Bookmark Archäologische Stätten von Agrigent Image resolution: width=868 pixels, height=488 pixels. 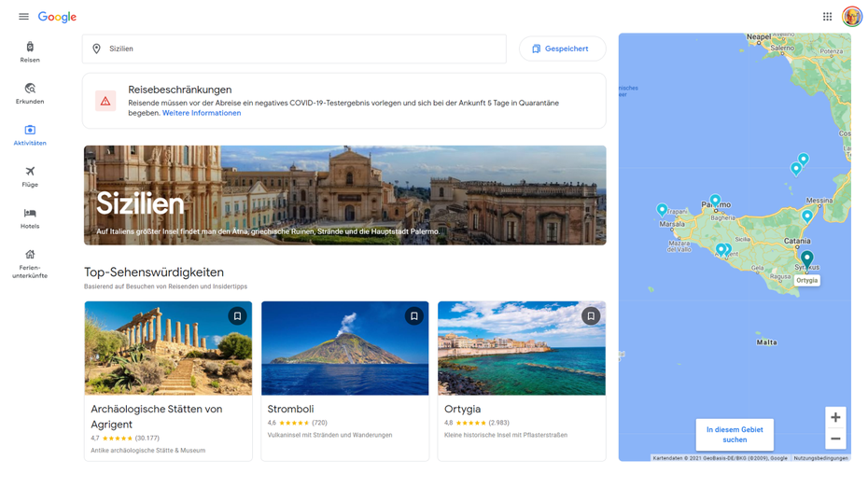[x=237, y=316]
